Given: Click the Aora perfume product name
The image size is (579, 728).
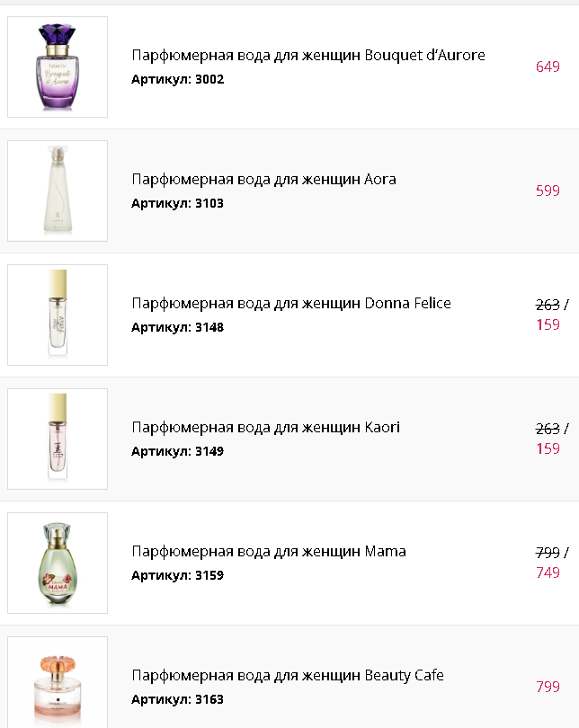Looking at the screenshot, I should pos(263,179).
